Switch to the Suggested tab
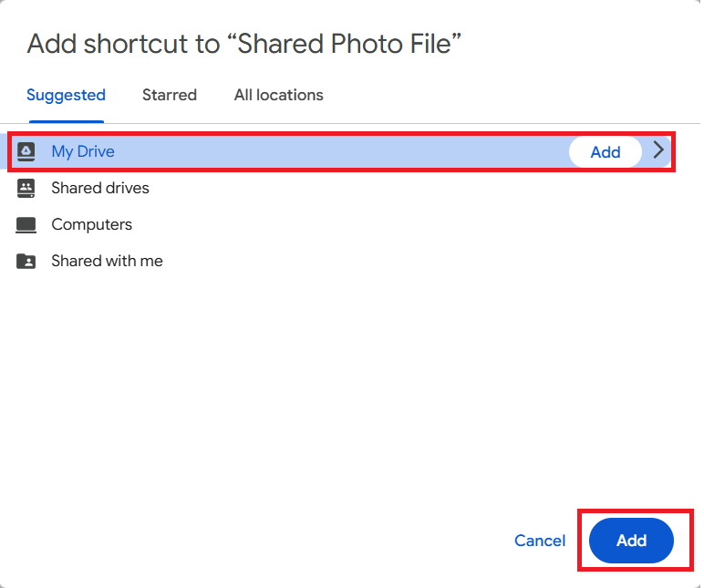Screen dimensions: 704x588 click(66, 95)
